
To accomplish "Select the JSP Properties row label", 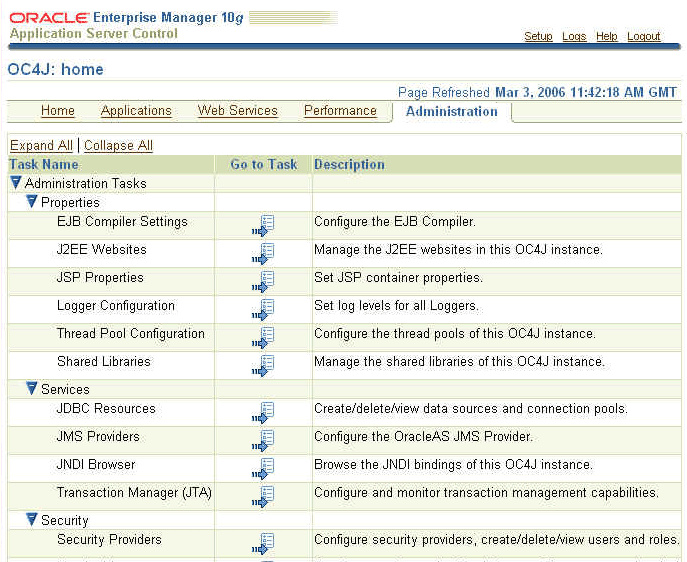I will pyautogui.click(x=100, y=278).
